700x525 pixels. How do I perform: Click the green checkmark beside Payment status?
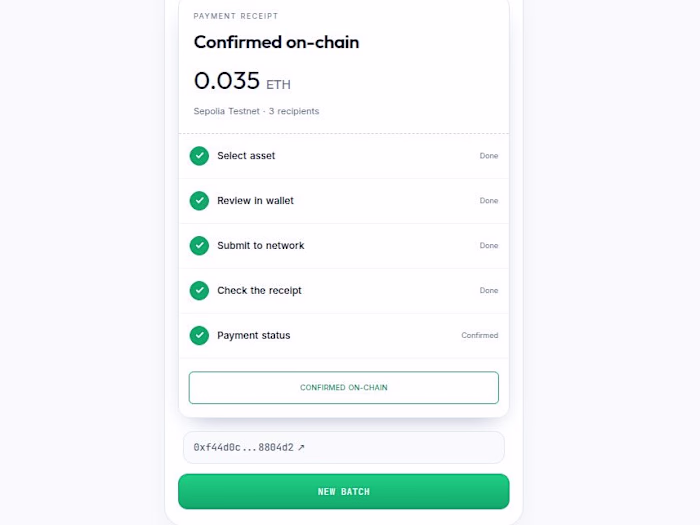point(199,335)
